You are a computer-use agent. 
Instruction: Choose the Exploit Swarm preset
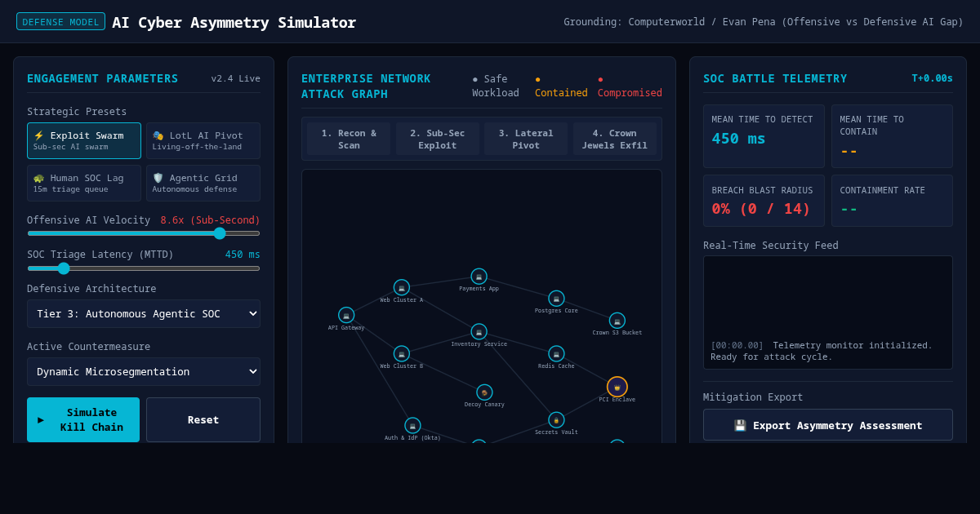pos(84,140)
